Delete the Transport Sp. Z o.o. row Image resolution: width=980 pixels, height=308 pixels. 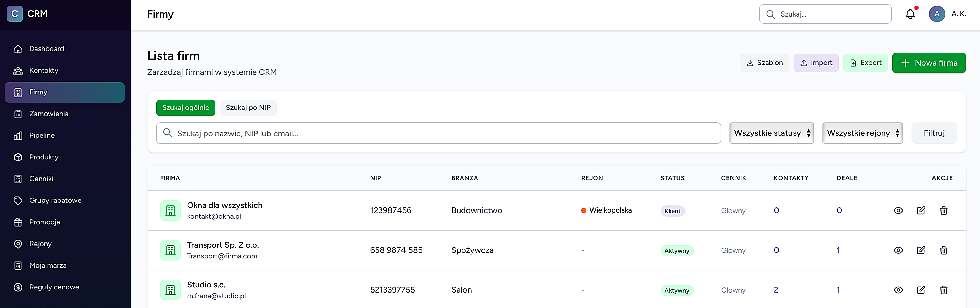tap(944, 250)
